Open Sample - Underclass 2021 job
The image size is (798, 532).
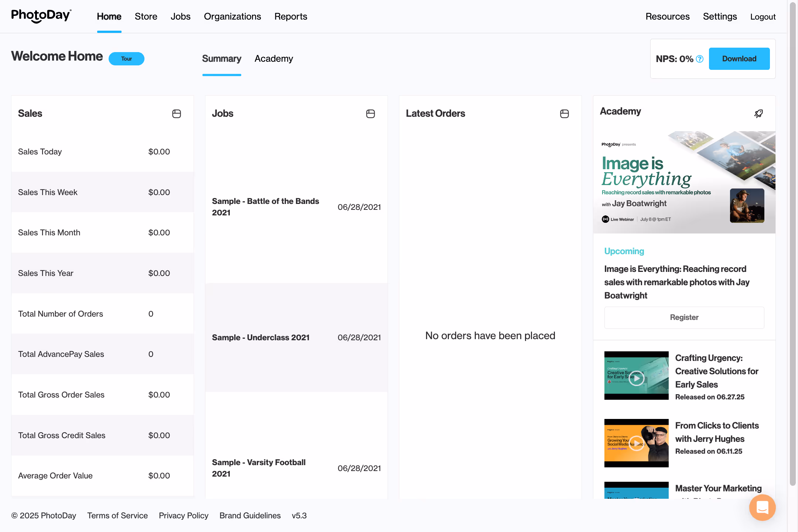tap(261, 338)
